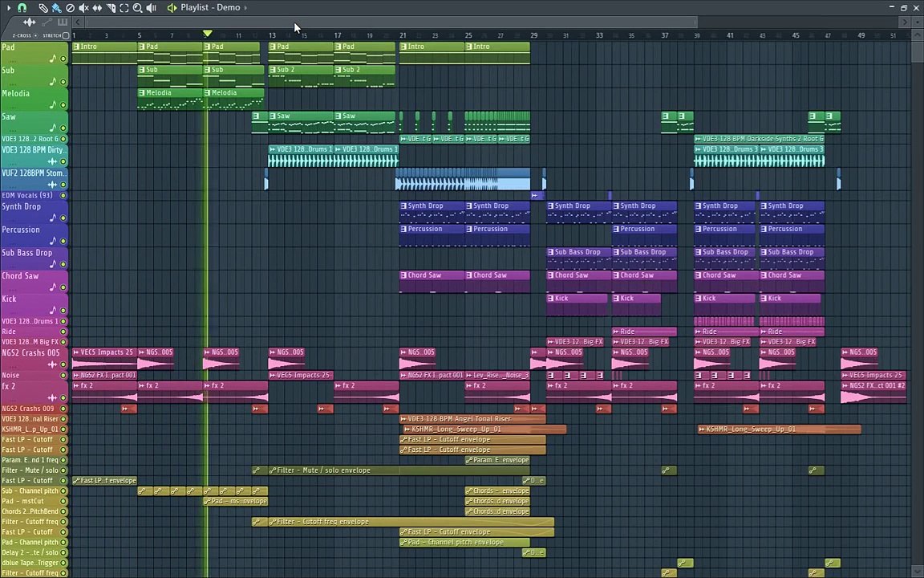Open the playlist options menu arrow
924x578 pixels.
coord(8,8)
